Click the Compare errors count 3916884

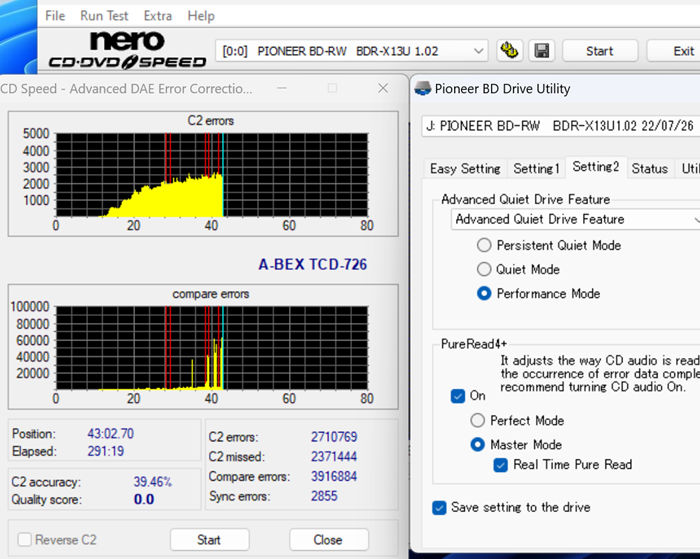point(334,476)
